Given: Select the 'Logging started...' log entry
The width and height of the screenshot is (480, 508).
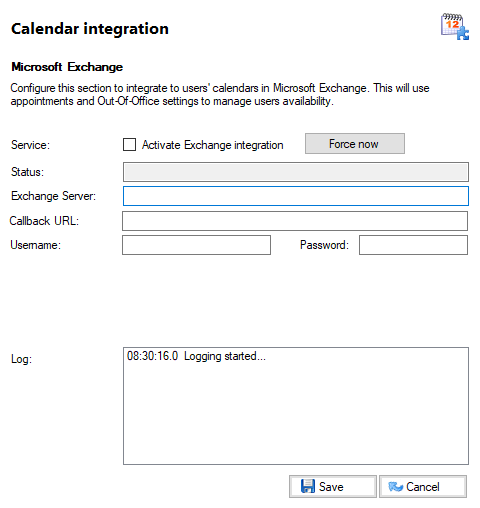Looking at the screenshot, I should [x=196, y=356].
